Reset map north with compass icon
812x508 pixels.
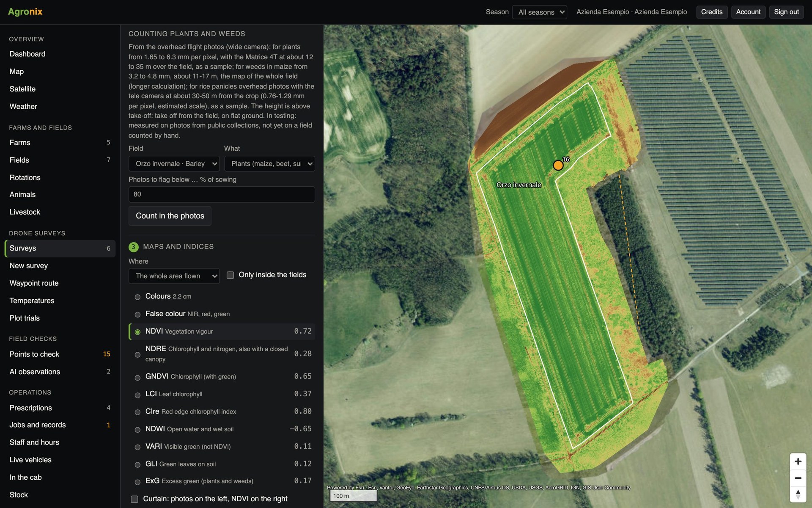(x=798, y=494)
